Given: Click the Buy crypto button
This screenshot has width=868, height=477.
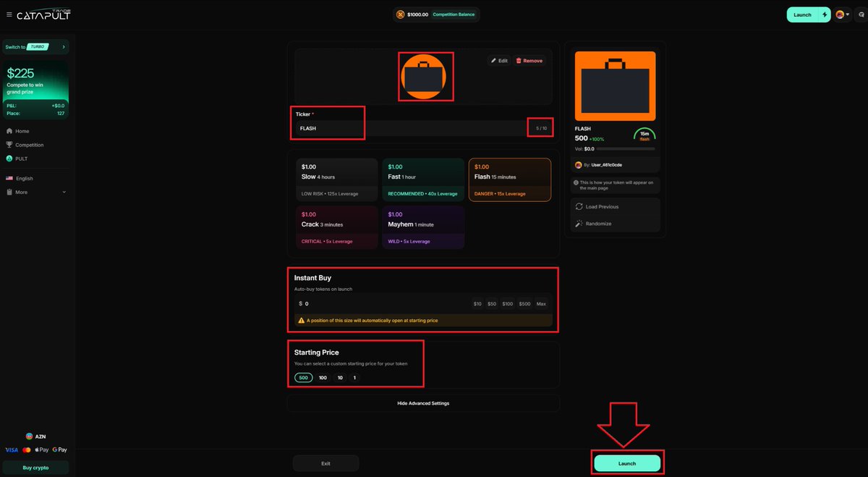Looking at the screenshot, I should coord(35,468).
